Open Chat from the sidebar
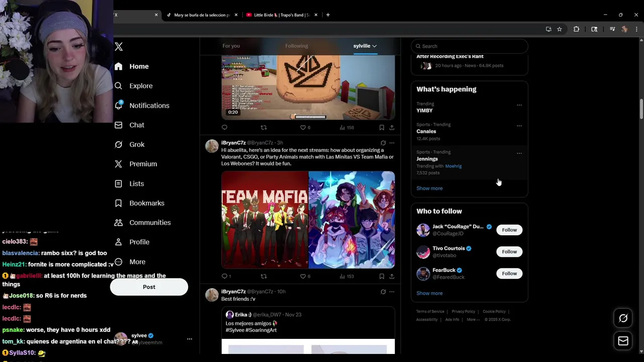644x362 pixels. (129, 125)
